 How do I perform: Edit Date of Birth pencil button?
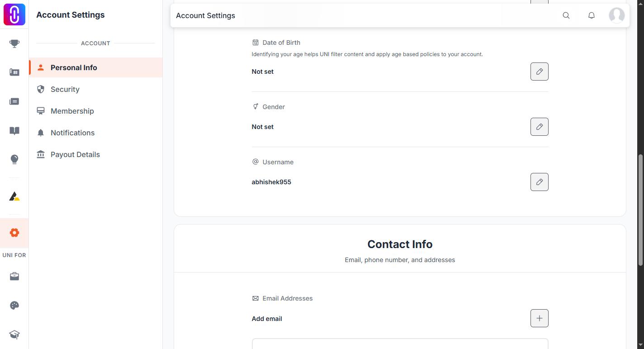[540, 72]
